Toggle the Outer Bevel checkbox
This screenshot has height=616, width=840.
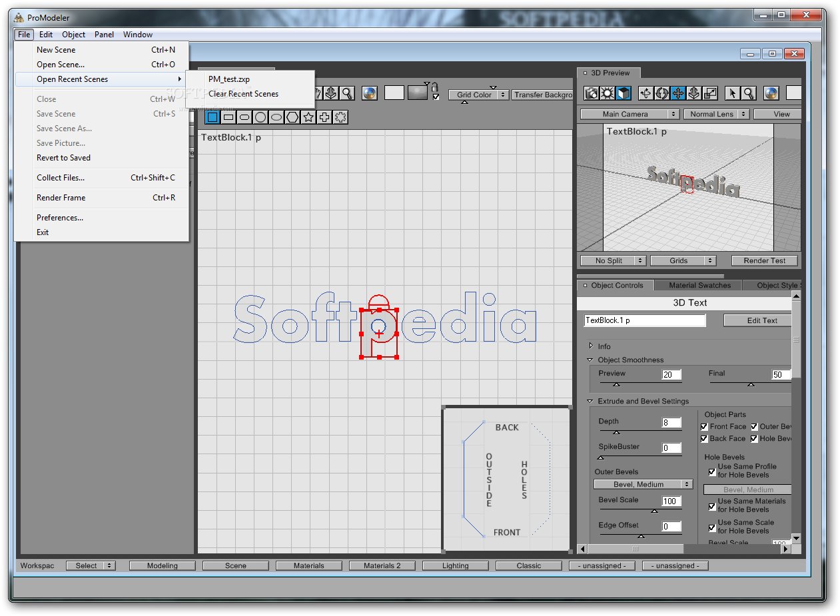click(x=754, y=426)
